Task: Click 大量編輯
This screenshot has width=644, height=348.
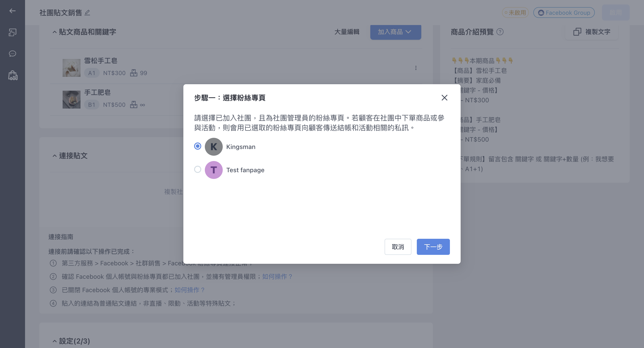Action: coord(347,32)
